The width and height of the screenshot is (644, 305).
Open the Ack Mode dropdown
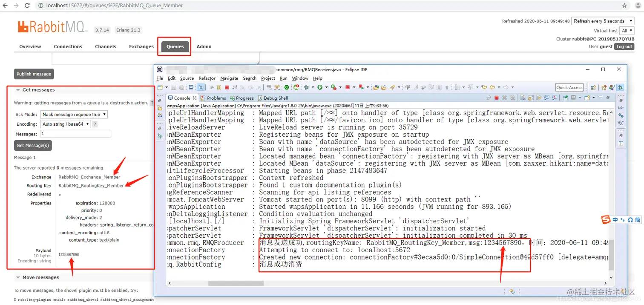coord(74,115)
